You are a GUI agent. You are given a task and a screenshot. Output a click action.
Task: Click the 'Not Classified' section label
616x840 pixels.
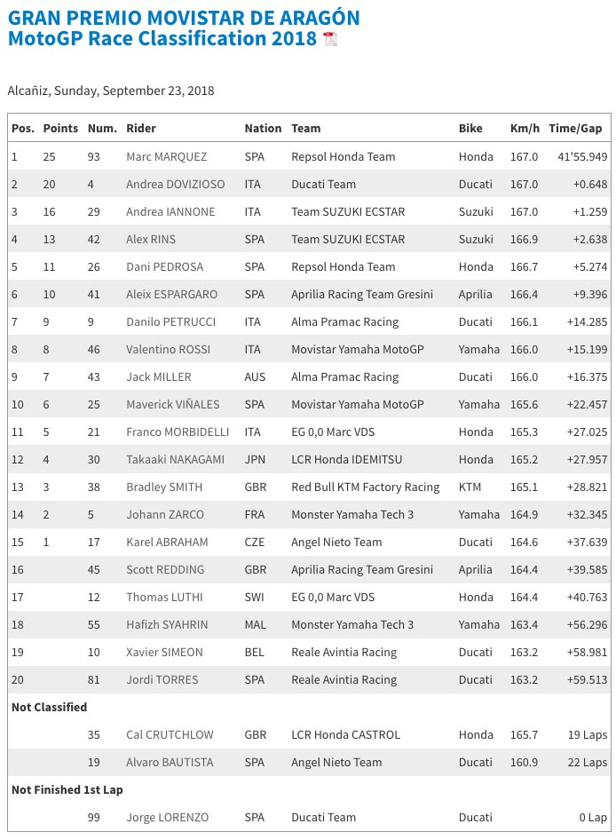(50, 707)
